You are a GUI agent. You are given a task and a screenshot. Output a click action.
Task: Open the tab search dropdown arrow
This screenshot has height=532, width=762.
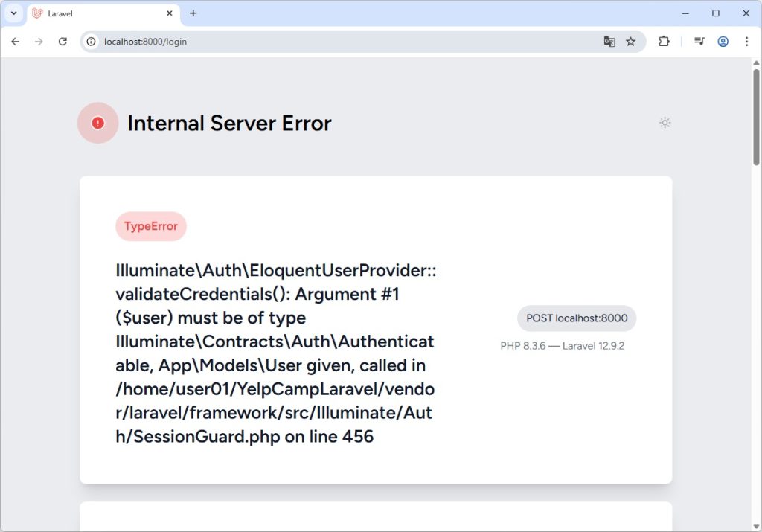pyautogui.click(x=13, y=13)
